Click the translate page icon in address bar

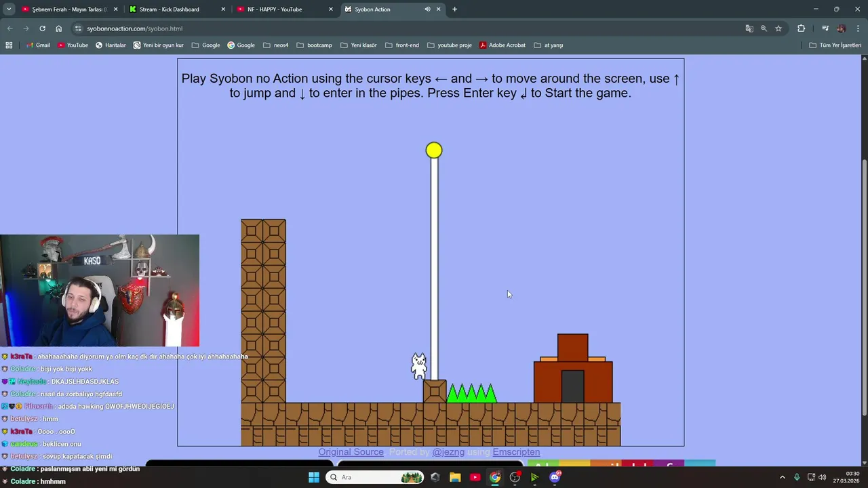(x=749, y=28)
